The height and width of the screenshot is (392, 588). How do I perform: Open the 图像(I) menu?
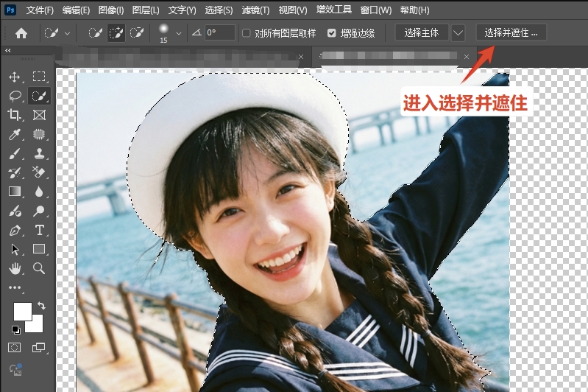tap(110, 10)
